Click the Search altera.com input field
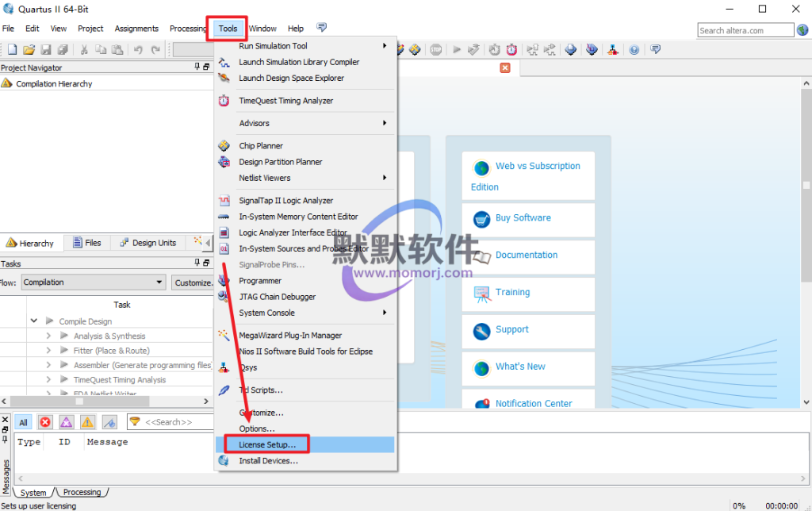The height and width of the screenshot is (511, 812). coord(745,31)
